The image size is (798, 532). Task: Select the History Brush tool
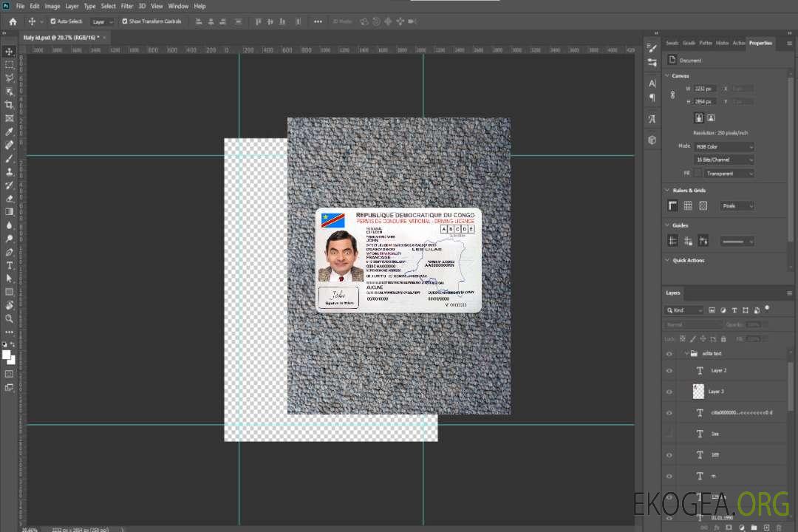click(9, 185)
